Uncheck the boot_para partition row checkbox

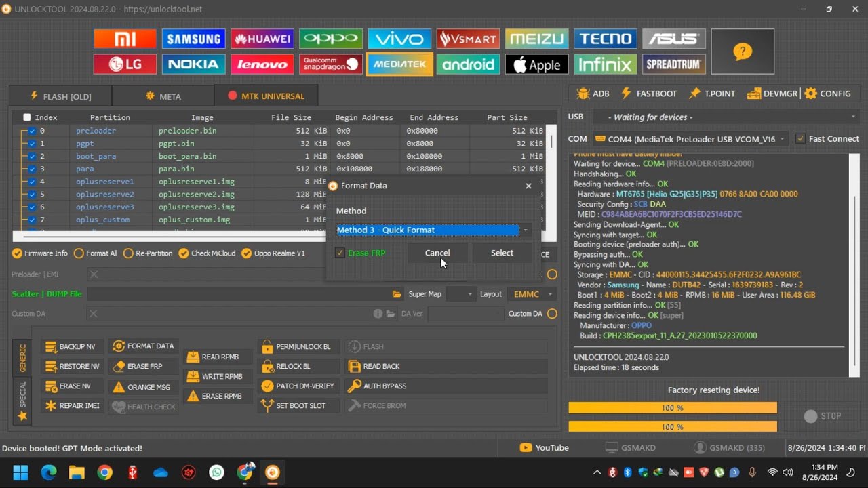[x=32, y=156]
